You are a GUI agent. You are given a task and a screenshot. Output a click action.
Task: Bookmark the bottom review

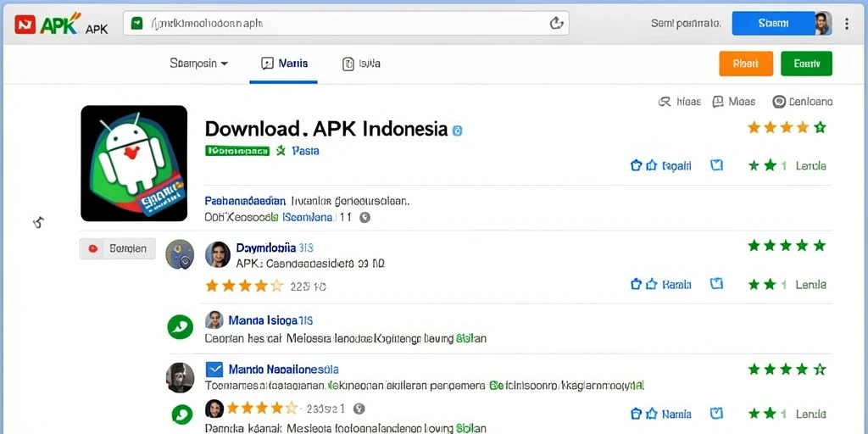point(716,413)
